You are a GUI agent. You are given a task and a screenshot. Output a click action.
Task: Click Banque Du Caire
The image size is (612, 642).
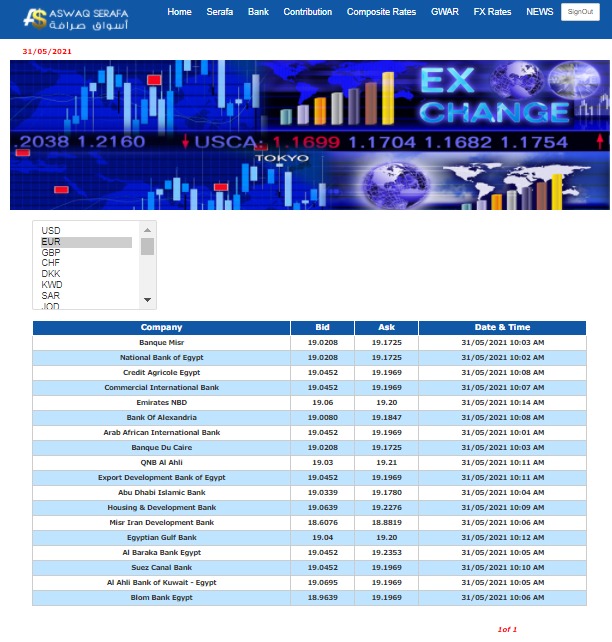pyautogui.click(x=161, y=448)
